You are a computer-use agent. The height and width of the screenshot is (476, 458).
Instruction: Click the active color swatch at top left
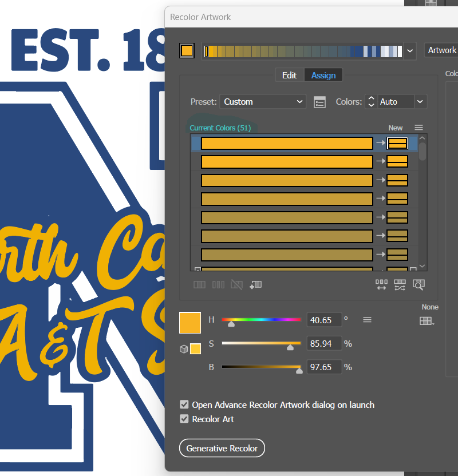(187, 51)
